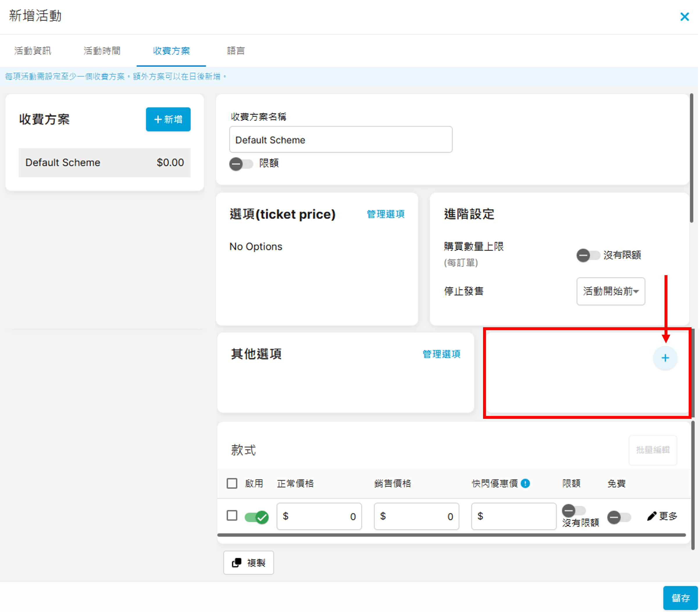Click the 收費方案名稱 input field
This screenshot has width=700, height=612.
pos(341,140)
